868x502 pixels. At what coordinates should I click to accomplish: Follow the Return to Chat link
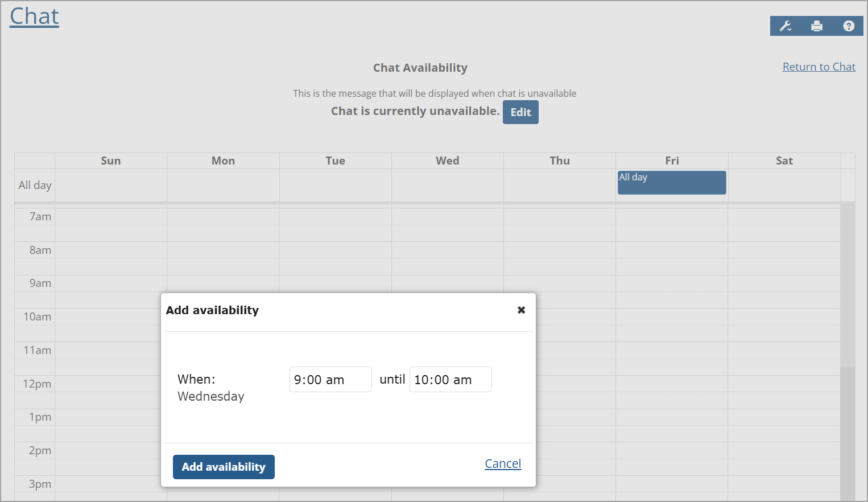(819, 67)
